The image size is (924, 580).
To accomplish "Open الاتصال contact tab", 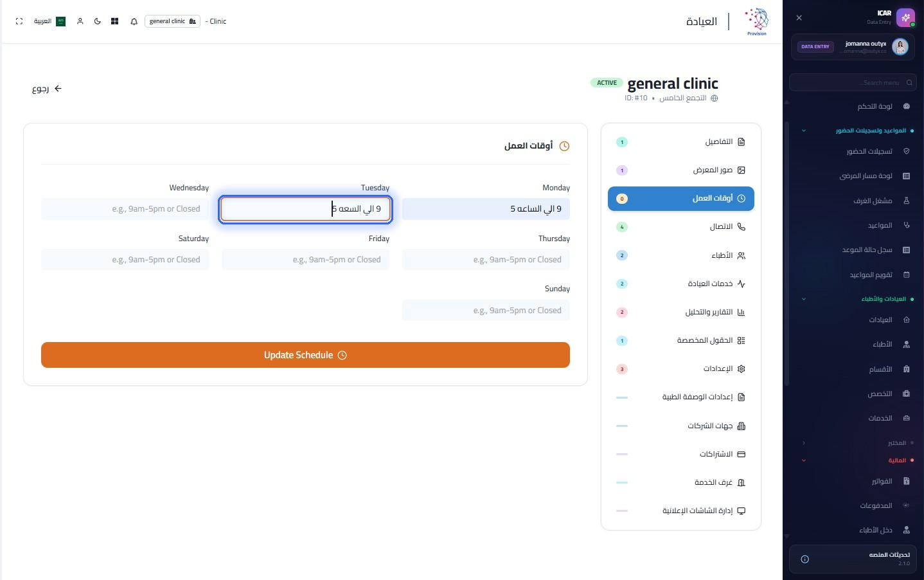I will click(x=681, y=227).
